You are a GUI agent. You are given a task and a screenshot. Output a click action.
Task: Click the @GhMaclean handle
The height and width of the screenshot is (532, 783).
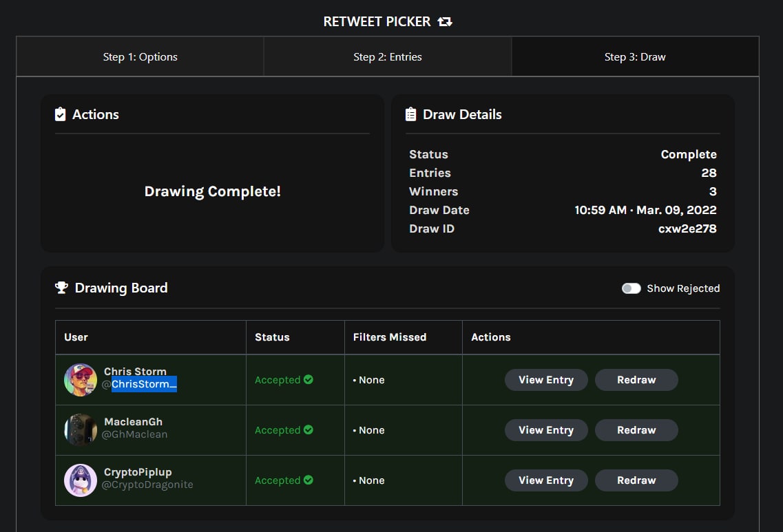pos(135,434)
